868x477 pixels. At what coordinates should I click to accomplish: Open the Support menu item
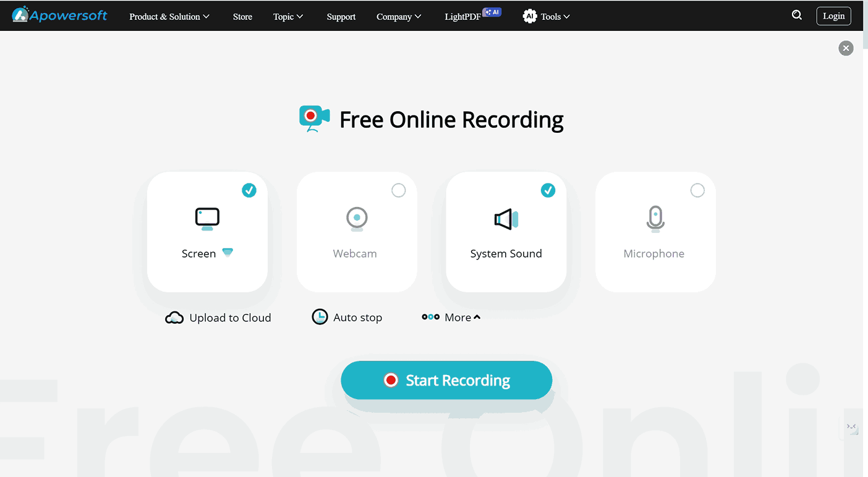tap(341, 17)
